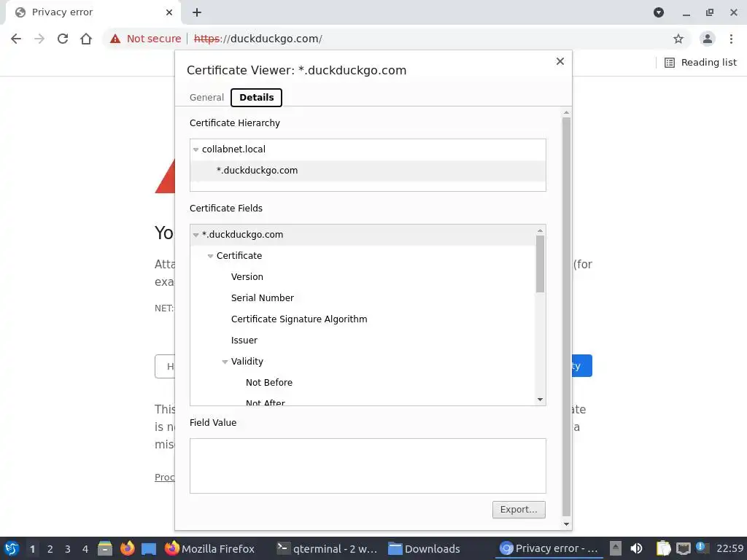The height and width of the screenshot is (560, 747).
Task: Click the removable media tray icon
Action: point(616,548)
